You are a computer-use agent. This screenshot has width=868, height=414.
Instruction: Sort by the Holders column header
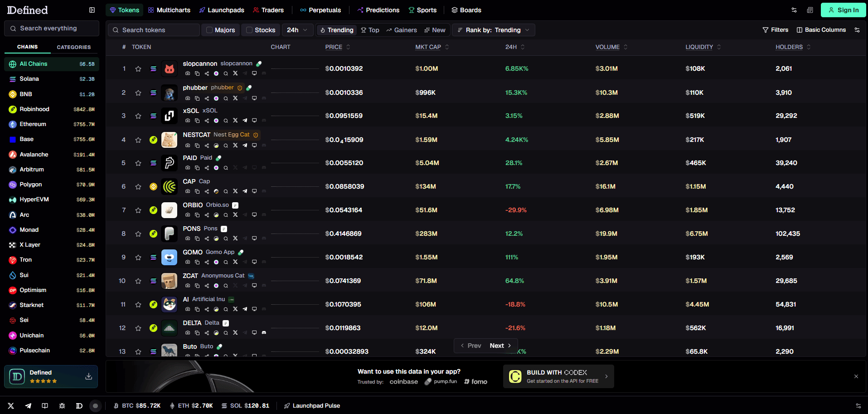(793, 47)
